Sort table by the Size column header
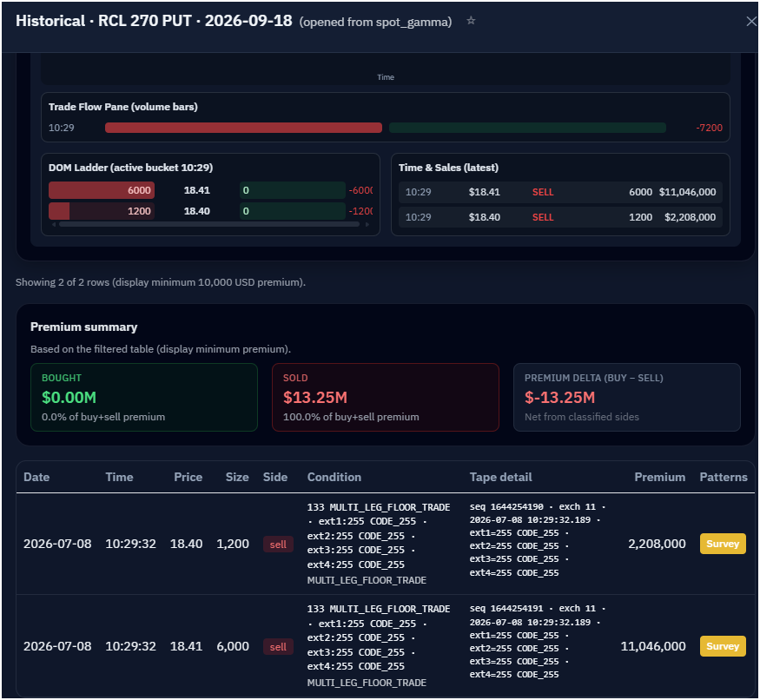760x700 pixels. (x=237, y=477)
